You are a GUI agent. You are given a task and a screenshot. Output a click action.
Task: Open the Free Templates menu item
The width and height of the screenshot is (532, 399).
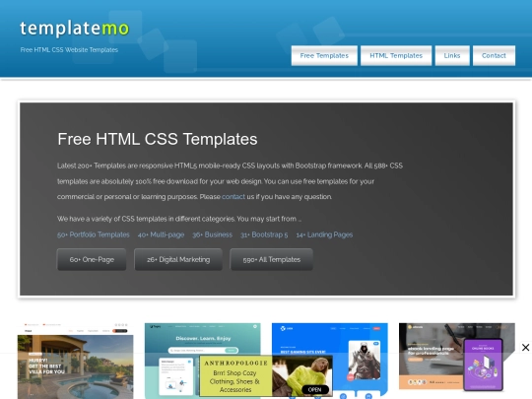click(x=324, y=55)
